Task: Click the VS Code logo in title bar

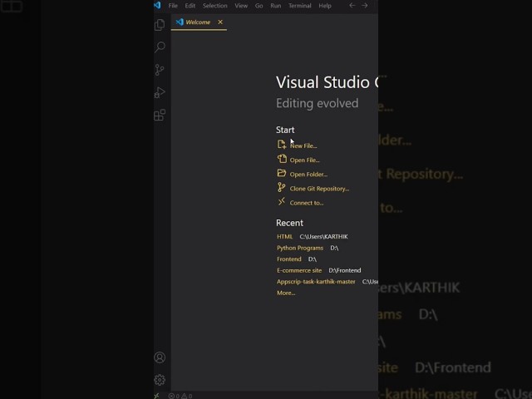Action: 157,5
